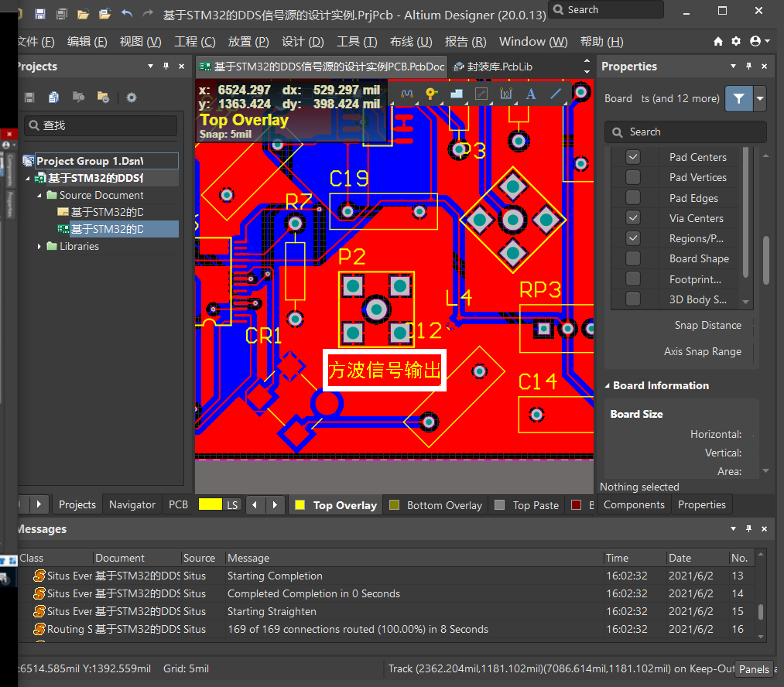Click the undo arrow icon

pos(127,14)
